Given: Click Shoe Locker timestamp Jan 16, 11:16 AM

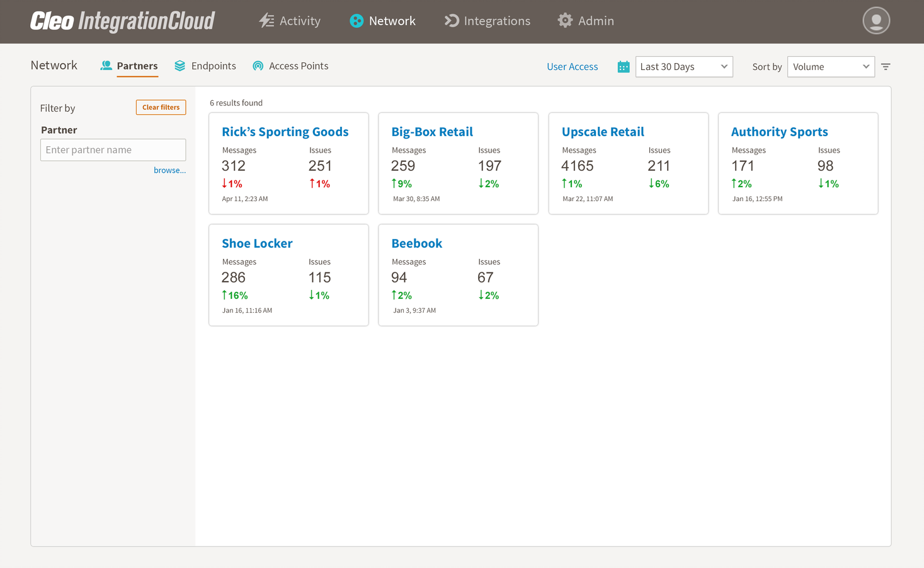Looking at the screenshot, I should pyautogui.click(x=247, y=310).
